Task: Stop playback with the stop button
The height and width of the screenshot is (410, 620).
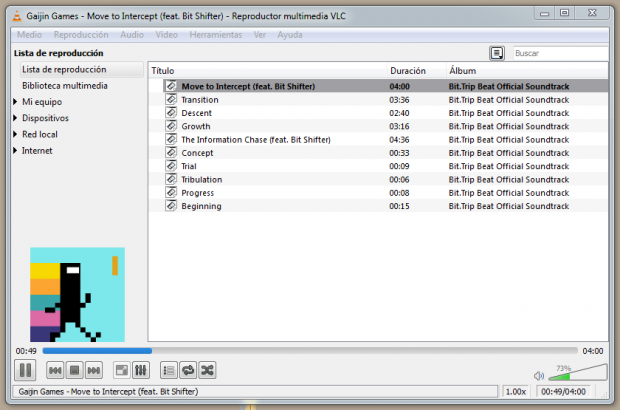Action: (x=74, y=370)
